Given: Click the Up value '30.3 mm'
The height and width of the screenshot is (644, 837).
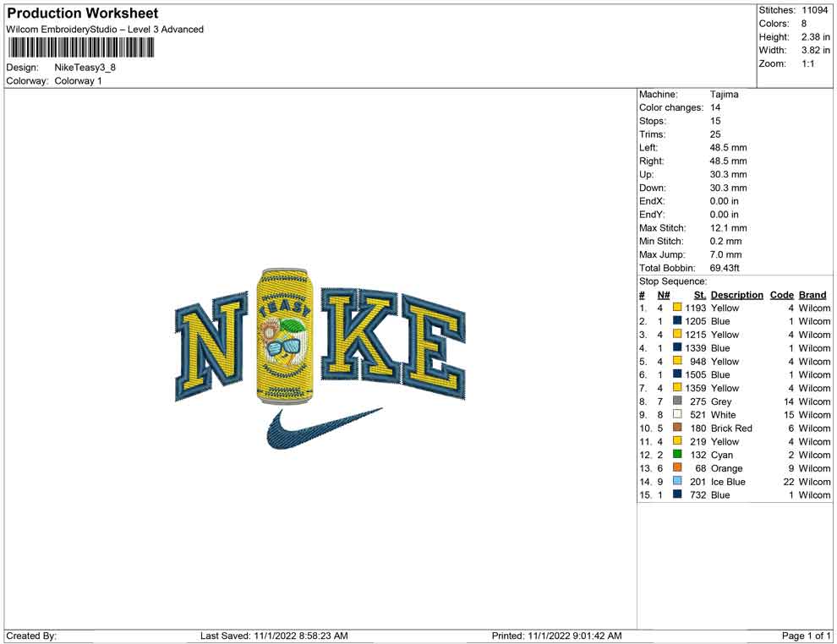Looking at the screenshot, I should pos(728,174).
